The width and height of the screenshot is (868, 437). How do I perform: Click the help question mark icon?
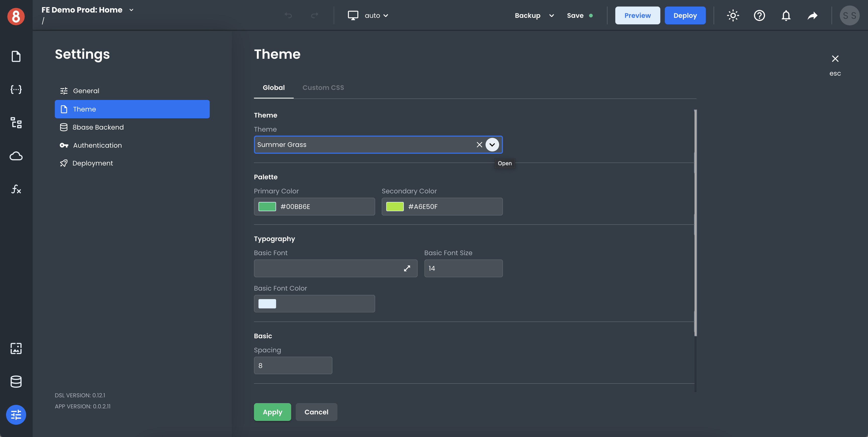759,16
